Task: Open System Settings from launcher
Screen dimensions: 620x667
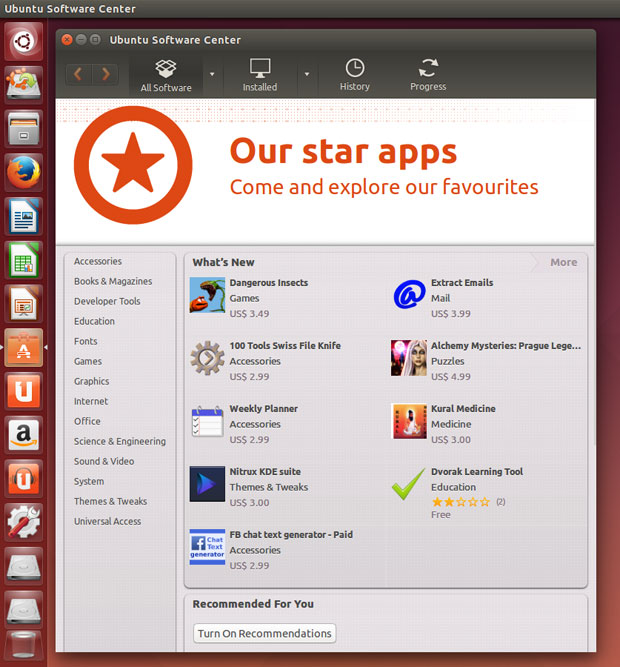Action: click(x=23, y=523)
